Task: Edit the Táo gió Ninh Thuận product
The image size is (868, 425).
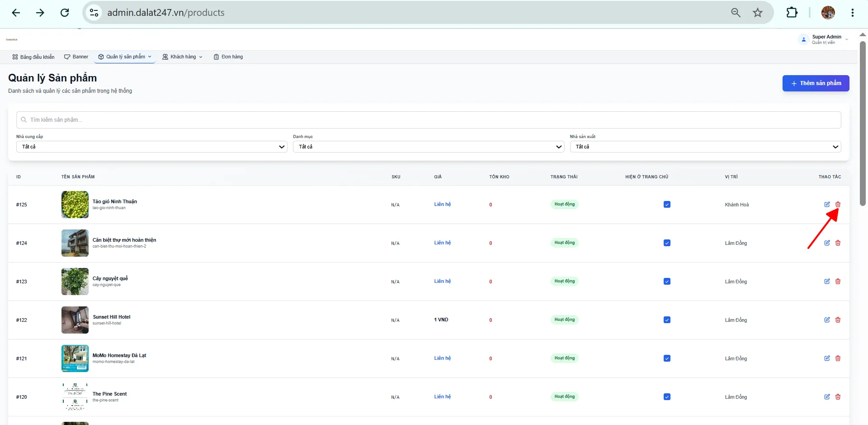Action: click(x=827, y=205)
